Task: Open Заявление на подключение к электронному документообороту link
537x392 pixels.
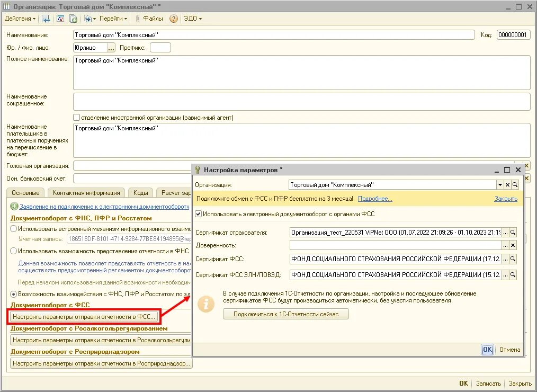Action: pos(104,207)
